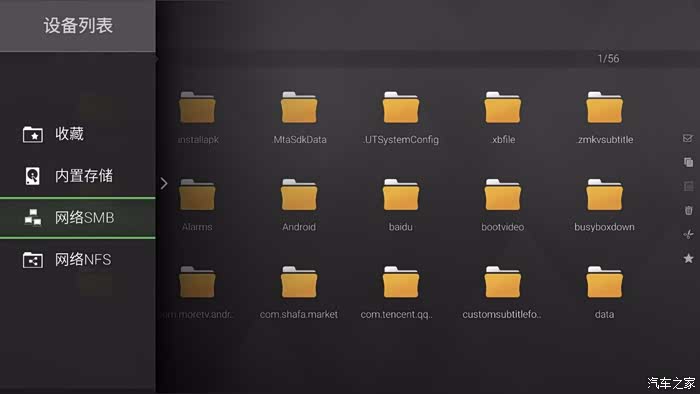Click the multi-select checkmark icon
700x394 pixels.
coord(688,138)
